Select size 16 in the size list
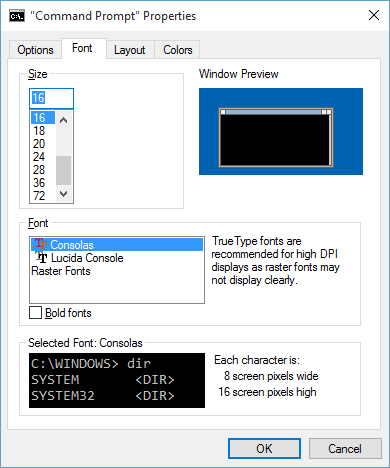Viewport: 390px width, 468px height. [43, 117]
